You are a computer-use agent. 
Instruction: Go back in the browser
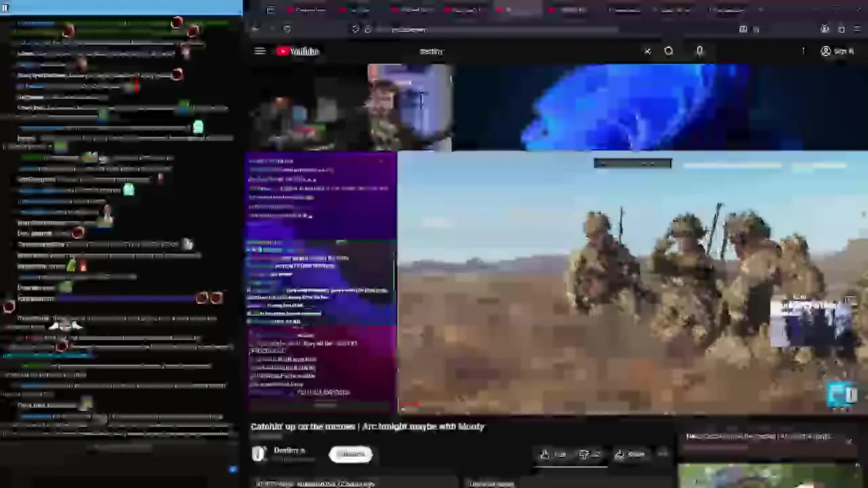[255, 29]
